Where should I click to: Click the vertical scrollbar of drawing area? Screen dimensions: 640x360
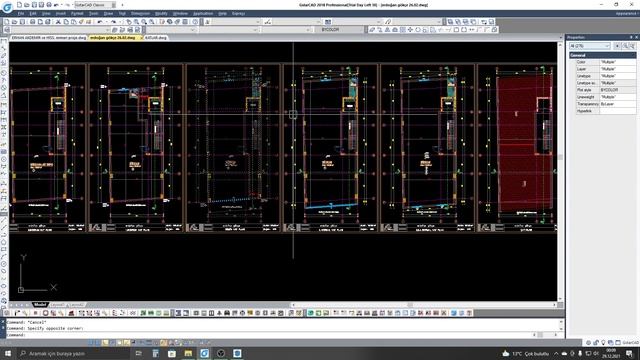coord(560,171)
